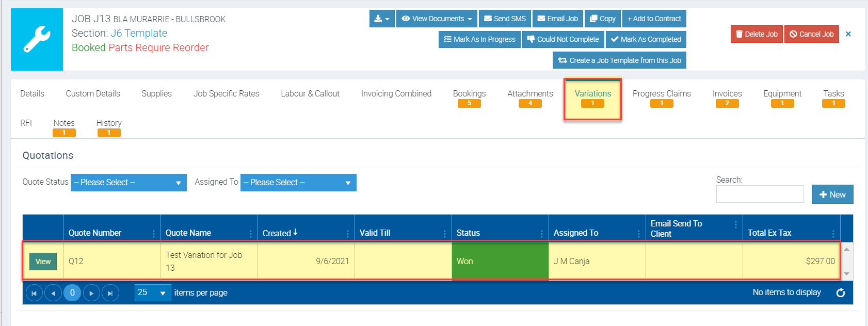This screenshot has height=326, width=868.
Task: Expand the Quote Status dropdown
Action: pyautogui.click(x=128, y=183)
